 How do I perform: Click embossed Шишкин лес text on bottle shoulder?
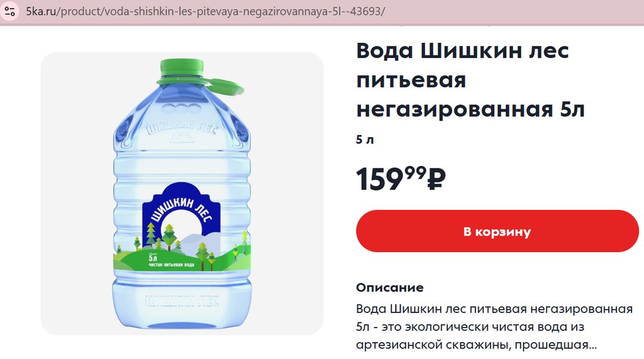pyautogui.click(x=180, y=128)
